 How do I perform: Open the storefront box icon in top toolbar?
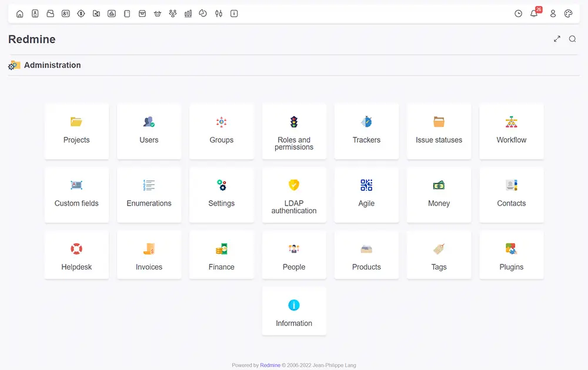[142, 14]
